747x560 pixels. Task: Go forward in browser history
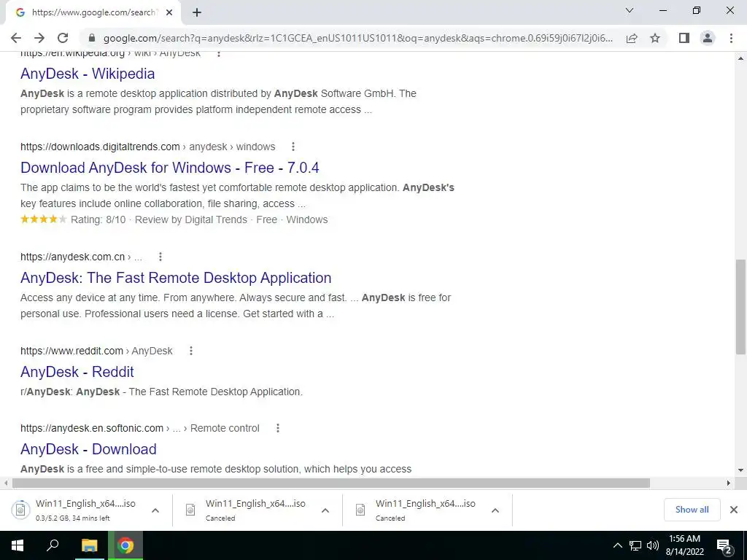[x=39, y=38]
